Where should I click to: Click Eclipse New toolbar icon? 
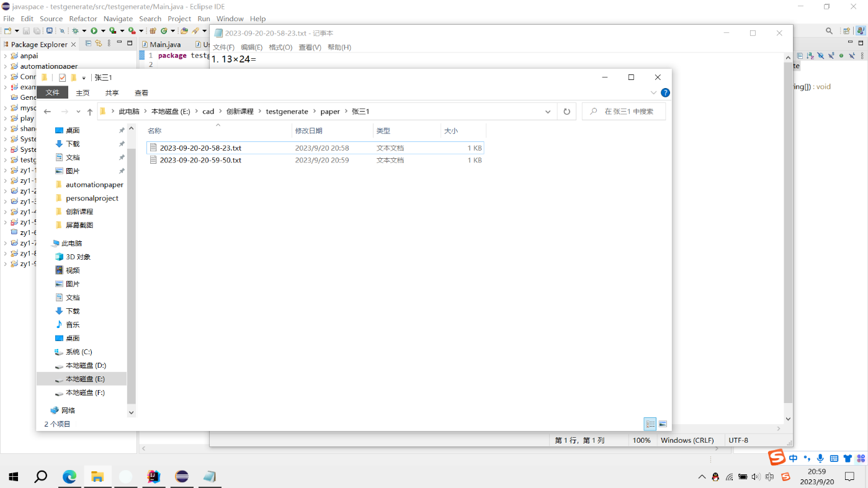(x=7, y=31)
